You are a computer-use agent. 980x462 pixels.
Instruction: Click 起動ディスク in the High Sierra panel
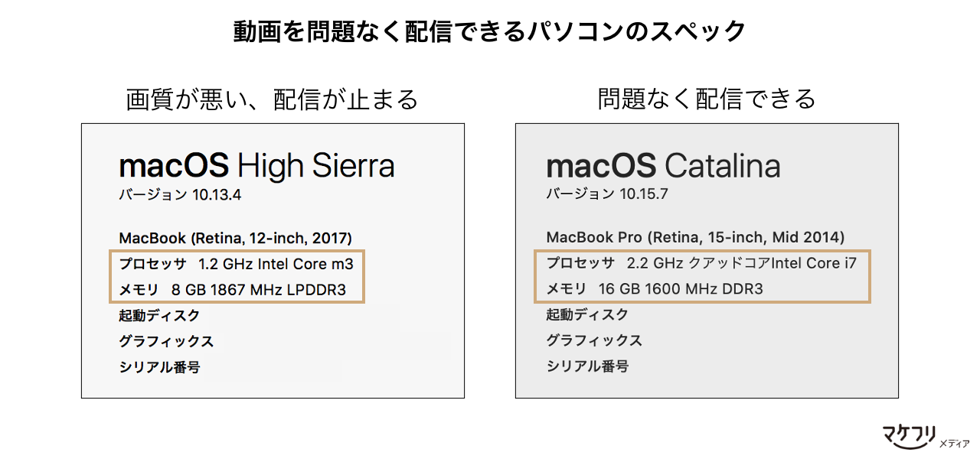[160, 315]
